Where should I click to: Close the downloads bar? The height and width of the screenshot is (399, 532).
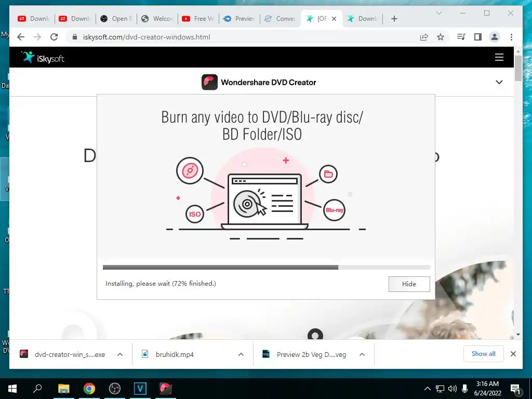pyautogui.click(x=513, y=354)
